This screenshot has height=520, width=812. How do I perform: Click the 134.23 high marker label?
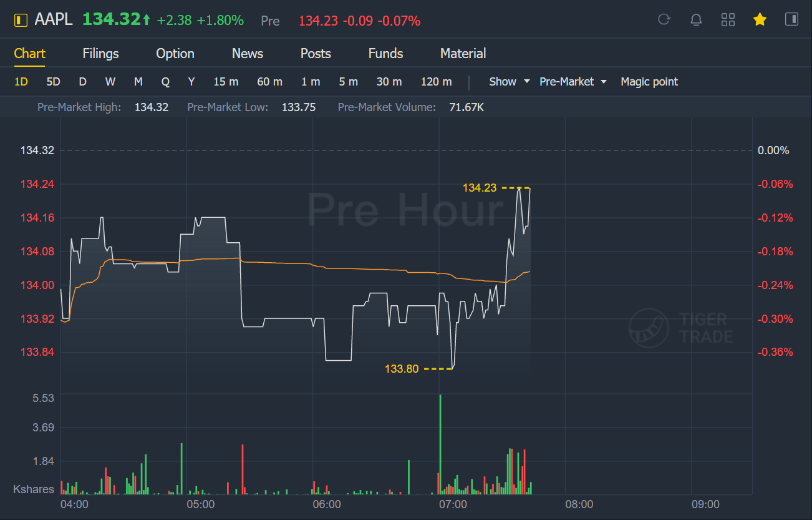click(480, 187)
